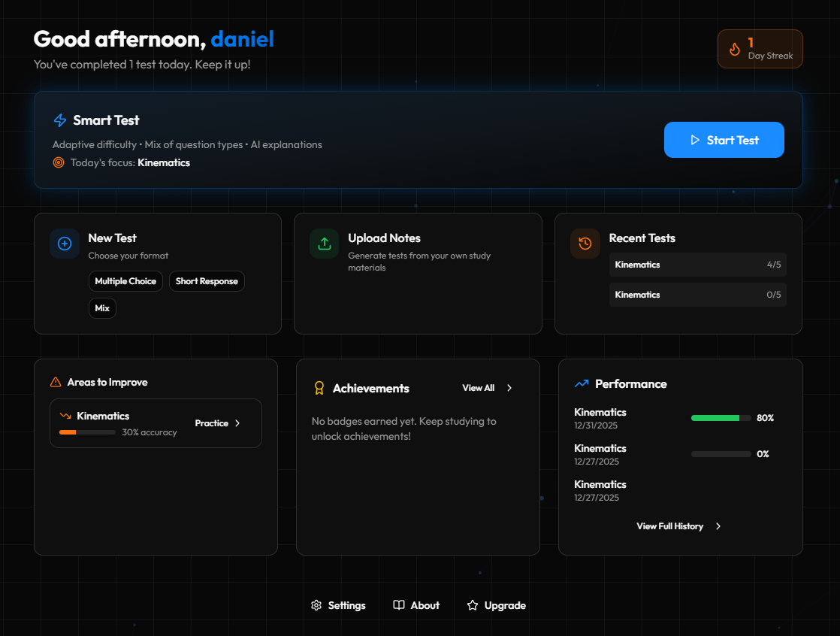Click the flame icon on the Day Streak badge
840x636 pixels.
[734, 48]
